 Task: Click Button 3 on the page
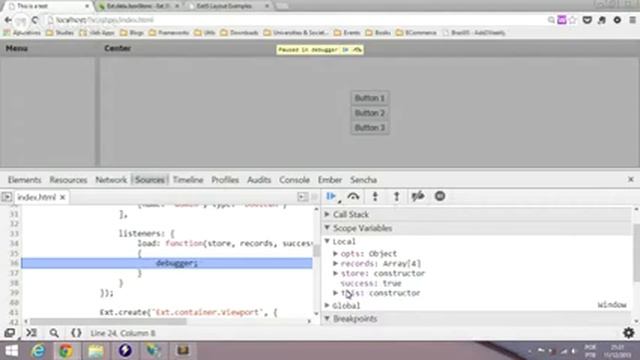pos(370,127)
